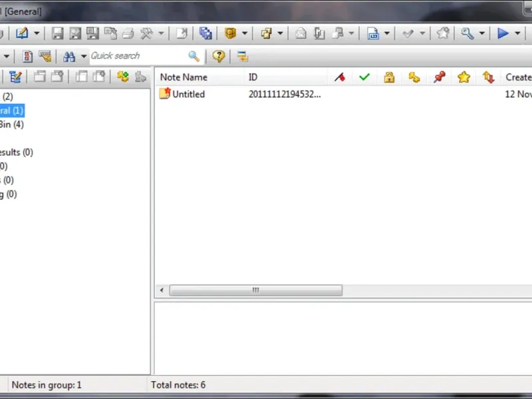532x399 pixels.
Task: Click the yellow question mark help icon
Action: coord(219,56)
